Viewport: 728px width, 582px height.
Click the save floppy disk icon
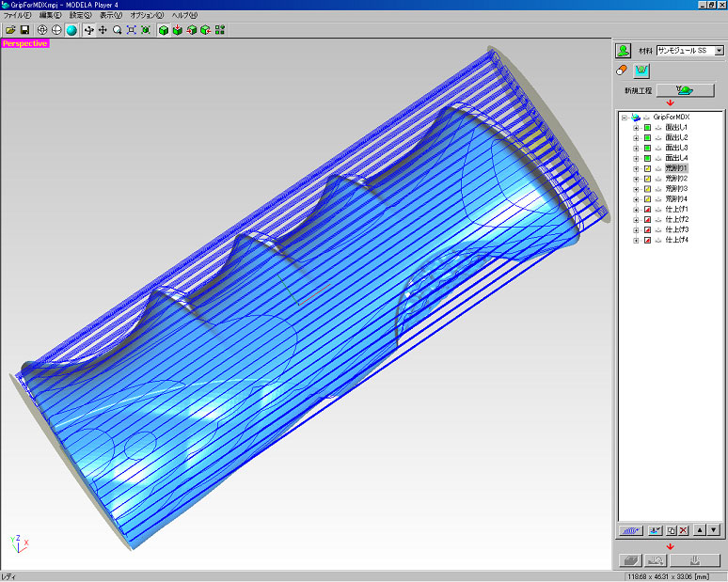pyautogui.click(x=24, y=30)
